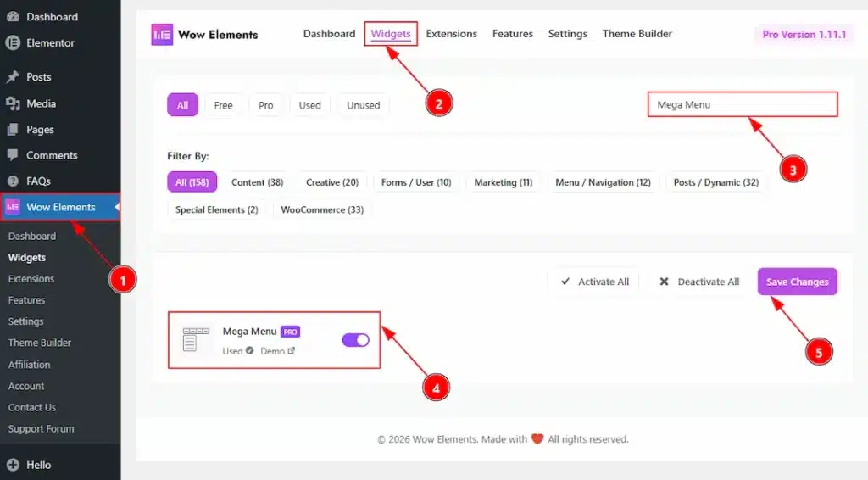Switch to the Features tab in header
The width and height of the screenshot is (868, 480).
tap(513, 34)
